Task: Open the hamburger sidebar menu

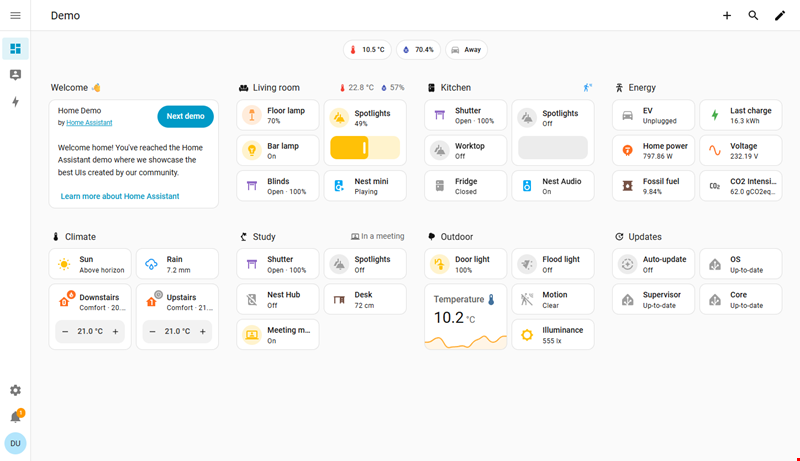Action: [x=15, y=16]
